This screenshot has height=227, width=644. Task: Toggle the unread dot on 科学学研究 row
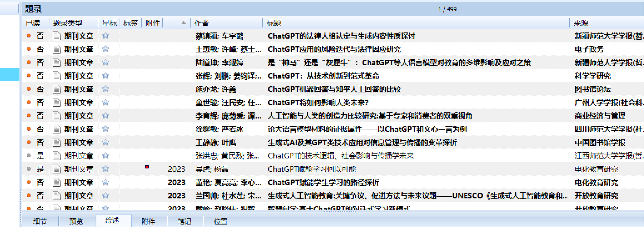pos(29,75)
